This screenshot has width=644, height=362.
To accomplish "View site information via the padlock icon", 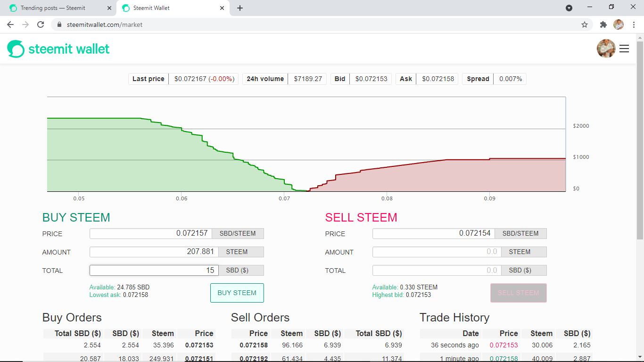I will (59, 25).
